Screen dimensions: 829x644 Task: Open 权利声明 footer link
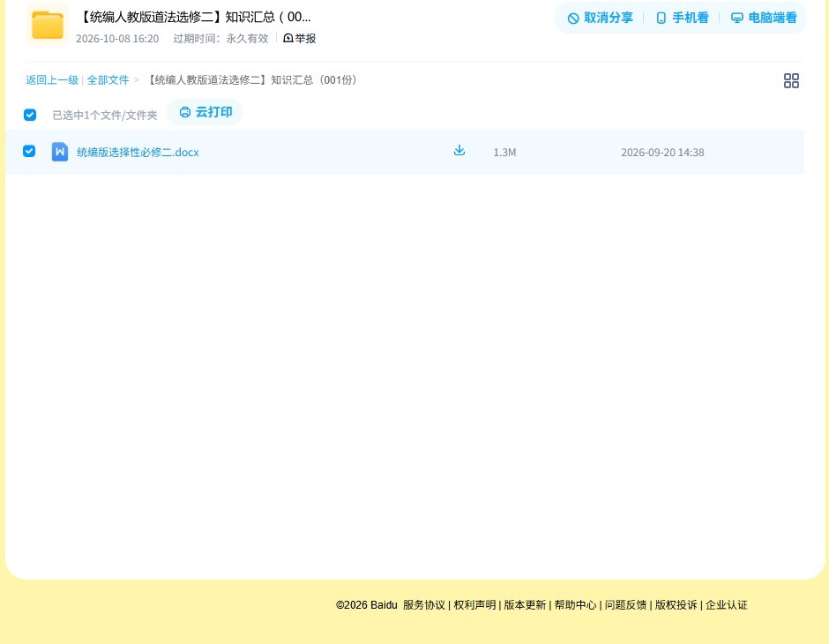coord(474,605)
